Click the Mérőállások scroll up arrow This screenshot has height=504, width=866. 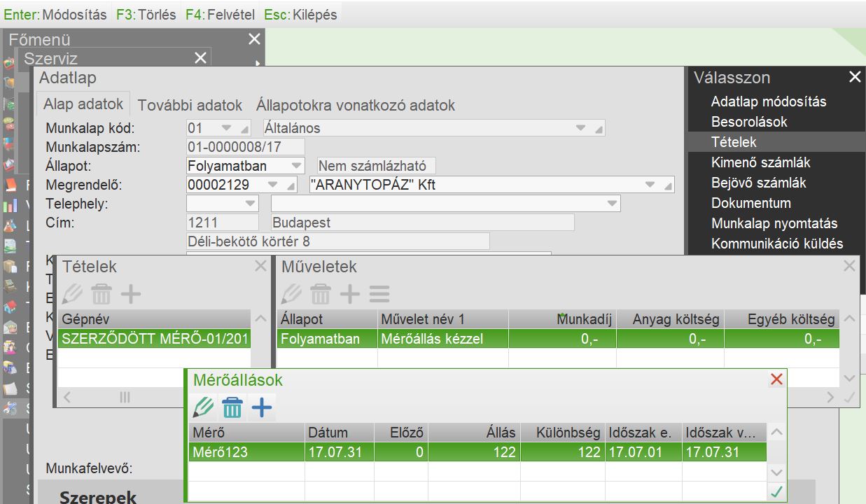(776, 433)
